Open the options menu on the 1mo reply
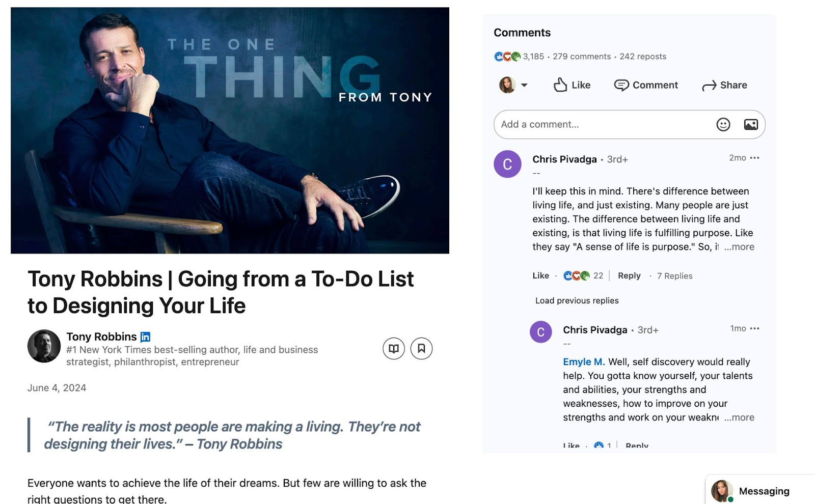The height and width of the screenshot is (504, 815). pos(755,328)
